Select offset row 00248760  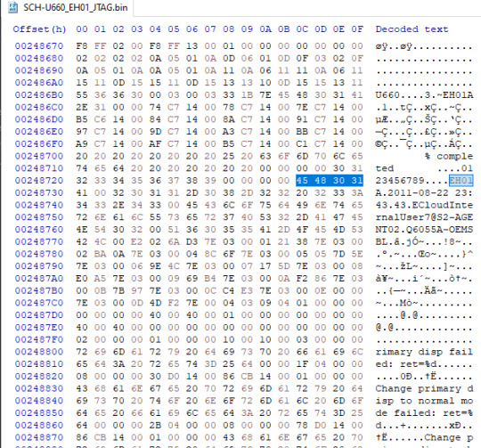pos(39,230)
